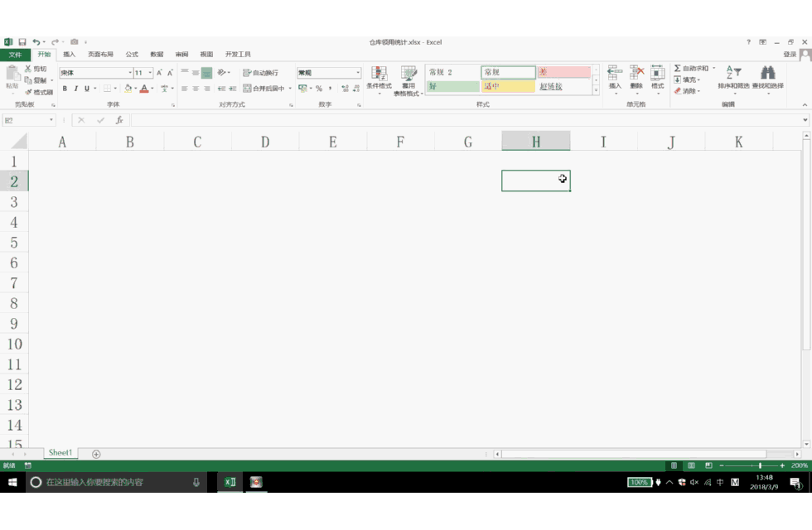
Task: Toggle align text right
Action: coord(206,89)
